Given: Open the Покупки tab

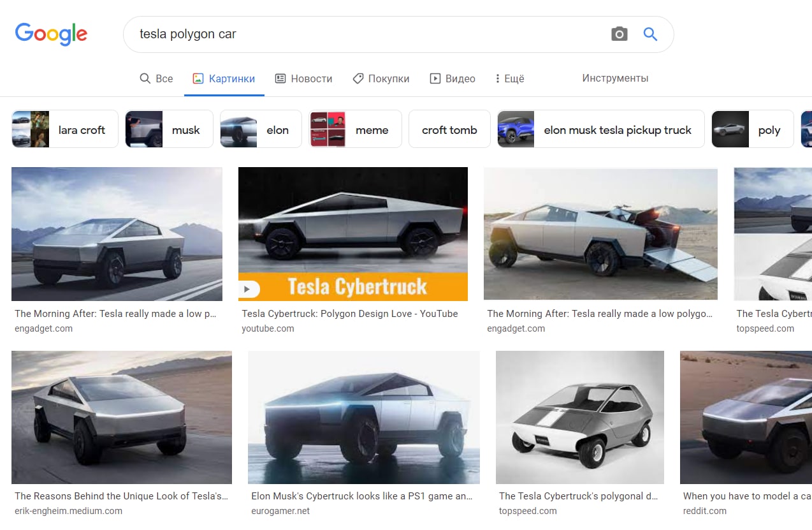Looking at the screenshot, I should [381, 78].
